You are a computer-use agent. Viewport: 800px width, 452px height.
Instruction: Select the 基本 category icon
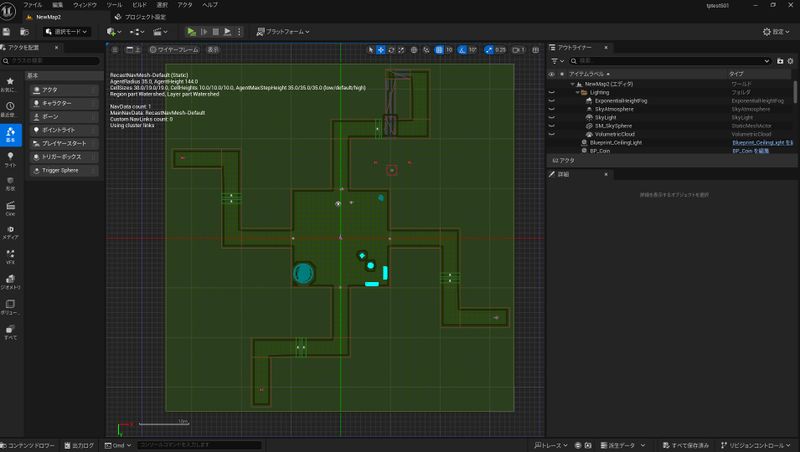[x=11, y=135]
